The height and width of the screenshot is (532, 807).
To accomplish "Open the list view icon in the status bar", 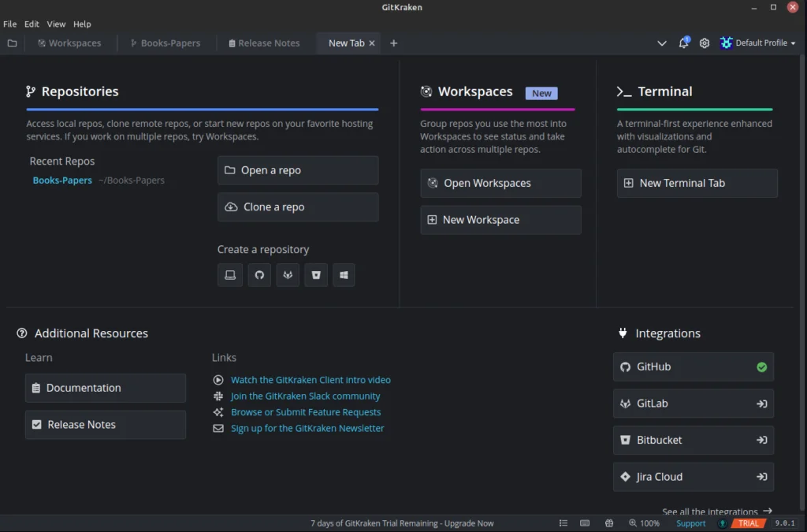I will (563, 523).
